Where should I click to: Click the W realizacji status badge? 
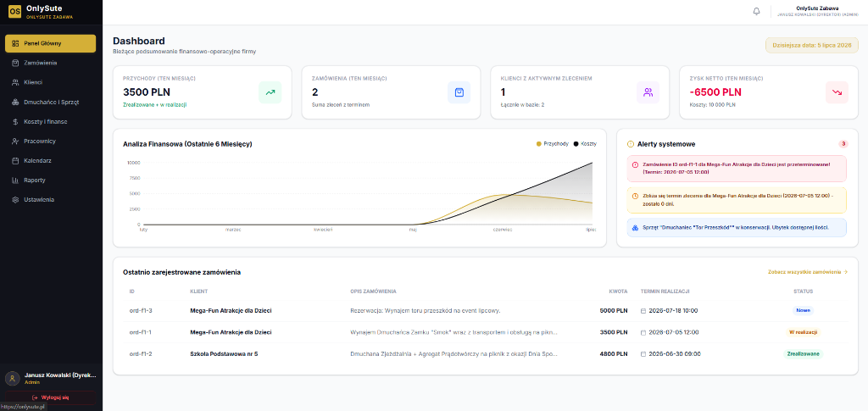(803, 332)
